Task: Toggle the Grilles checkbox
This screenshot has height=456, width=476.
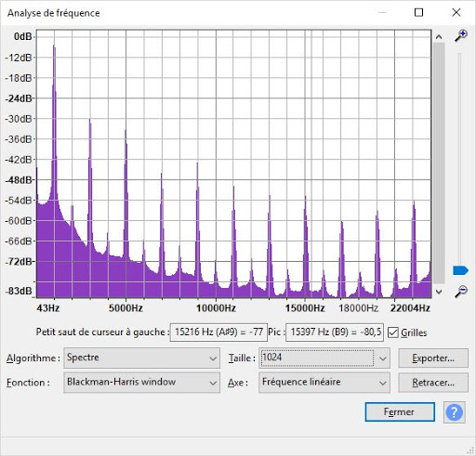Action: [393, 332]
